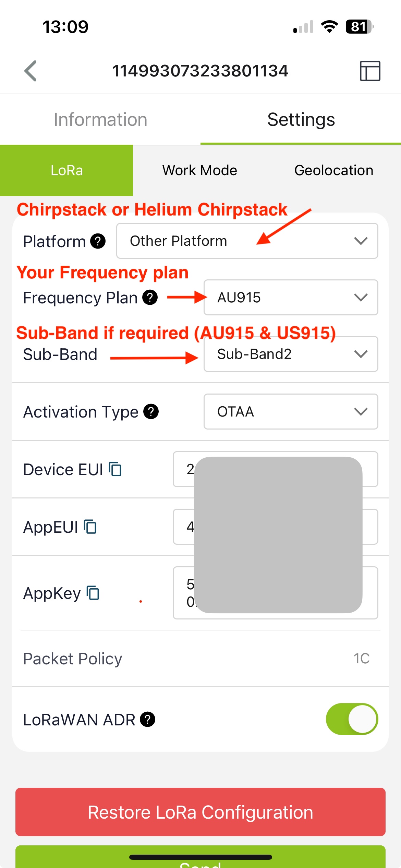The image size is (401, 868).
Task: Open the Sub-Band dropdown showing Sub-Band2
Action: click(x=291, y=354)
